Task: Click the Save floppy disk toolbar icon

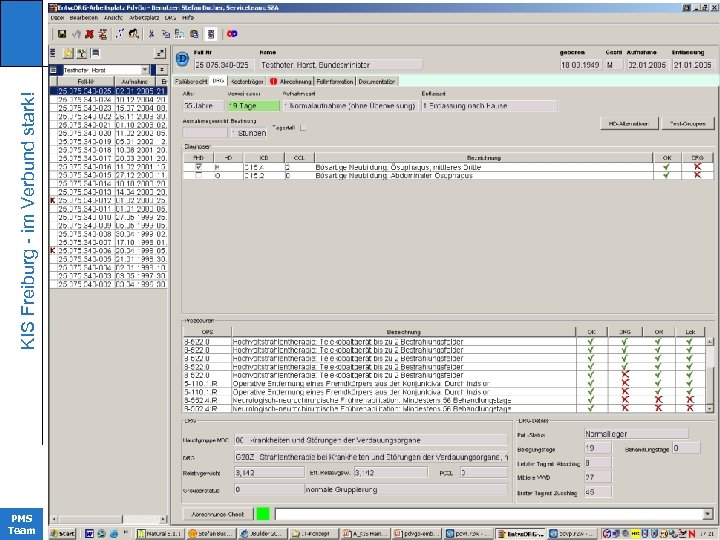Action: point(62,32)
